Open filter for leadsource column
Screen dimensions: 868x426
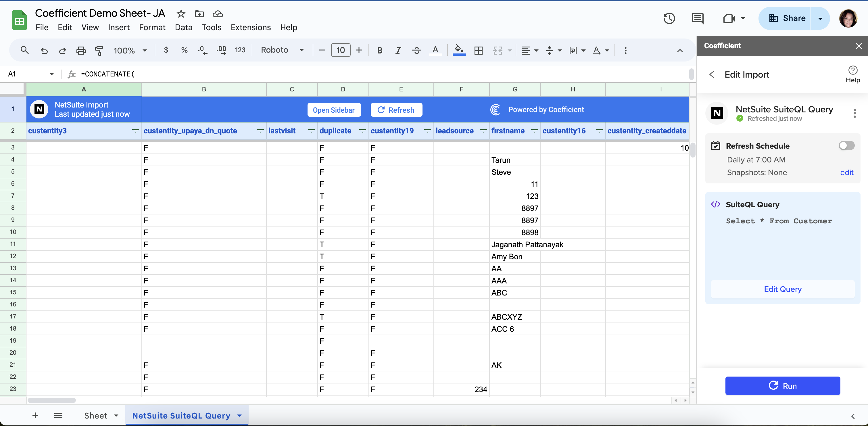pos(483,131)
